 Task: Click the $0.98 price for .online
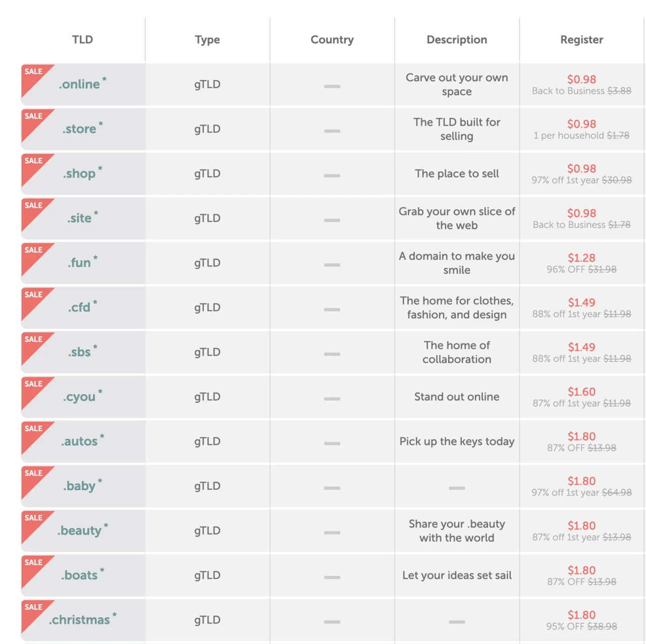coord(581,79)
